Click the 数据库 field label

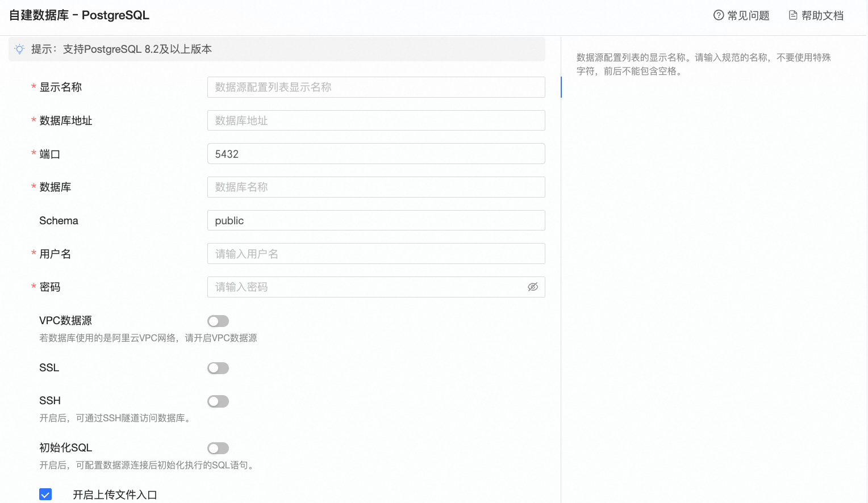point(55,187)
